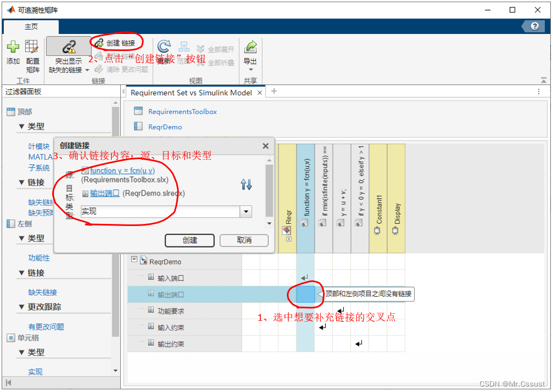
Task: Refresh the matrix with the 刷新 icon
Action: pyautogui.click(x=164, y=47)
